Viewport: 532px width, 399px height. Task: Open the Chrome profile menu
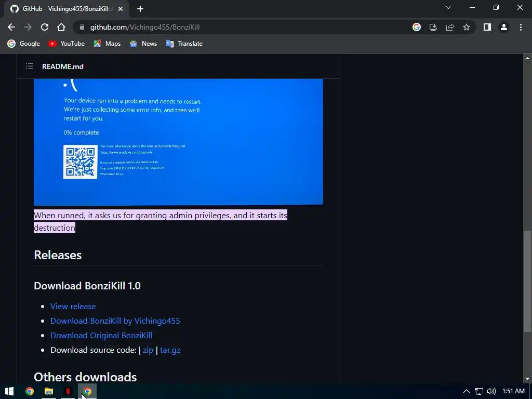(x=504, y=27)
